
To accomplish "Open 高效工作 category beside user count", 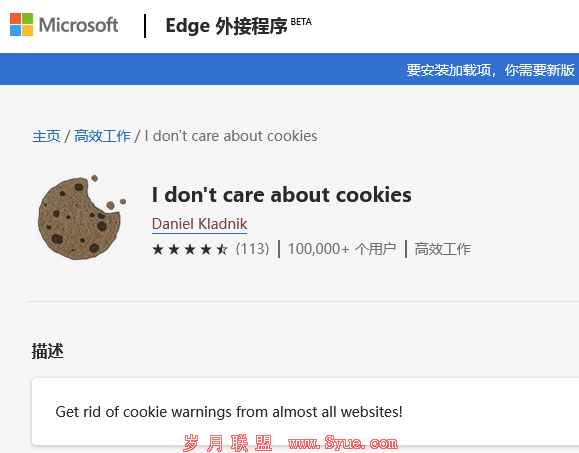I will coord(443,249).
